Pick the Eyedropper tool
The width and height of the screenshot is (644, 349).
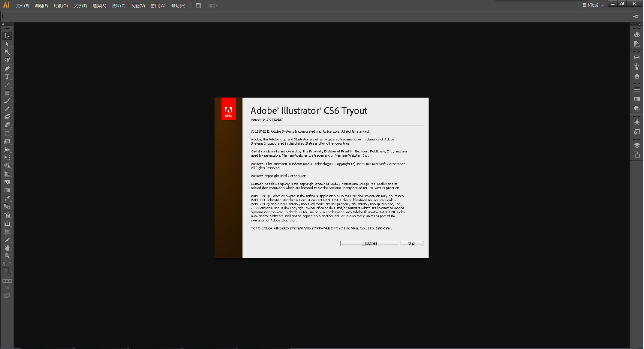pyautogui.click(x=7, y=198)
